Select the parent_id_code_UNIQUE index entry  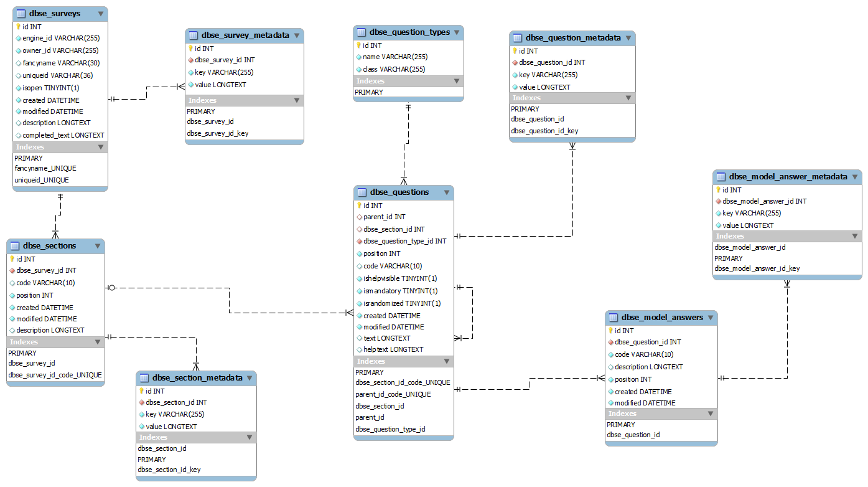click(x=393, y=394)
